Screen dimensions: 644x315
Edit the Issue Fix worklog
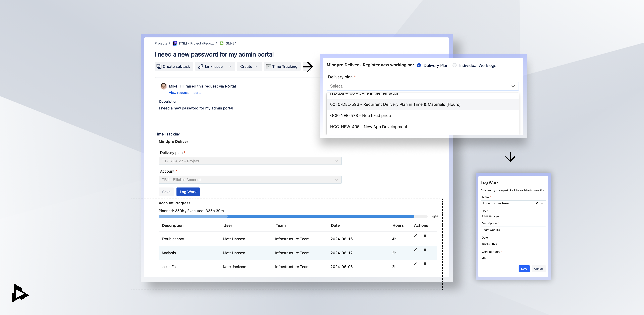click(x=416, y=263)
